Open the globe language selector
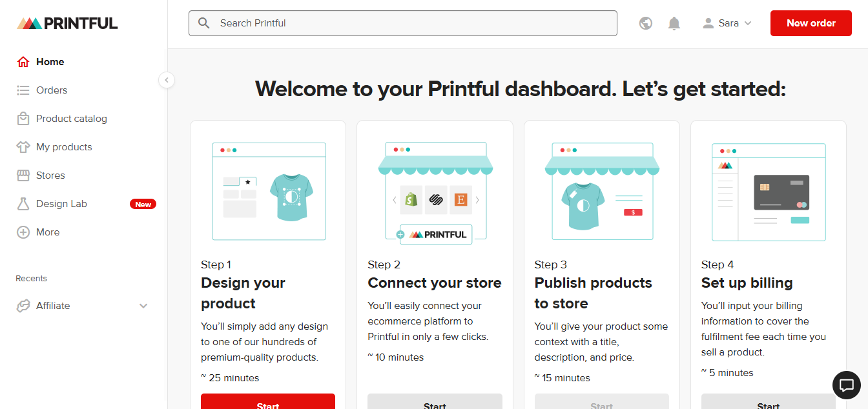The width and height of the screenshot is (868, 409). [x=646, y=23]
